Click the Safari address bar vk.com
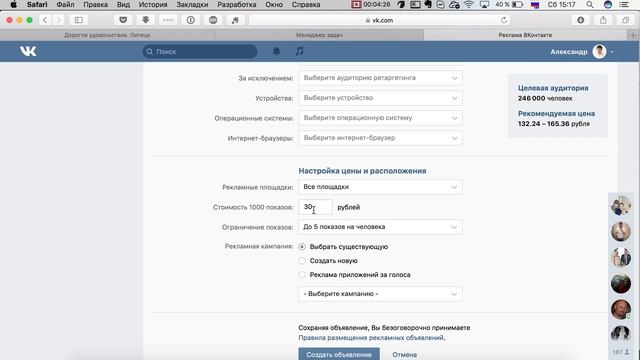Screen dimensions: 640x360 [x=380, y=20]
